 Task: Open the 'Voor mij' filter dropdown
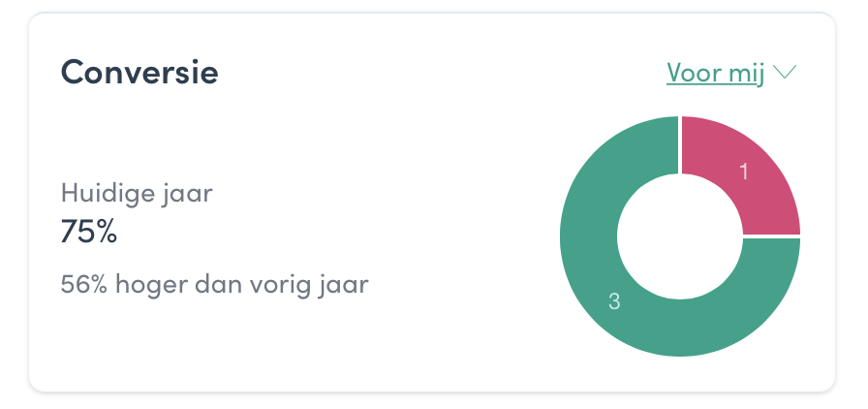(730, 73)
